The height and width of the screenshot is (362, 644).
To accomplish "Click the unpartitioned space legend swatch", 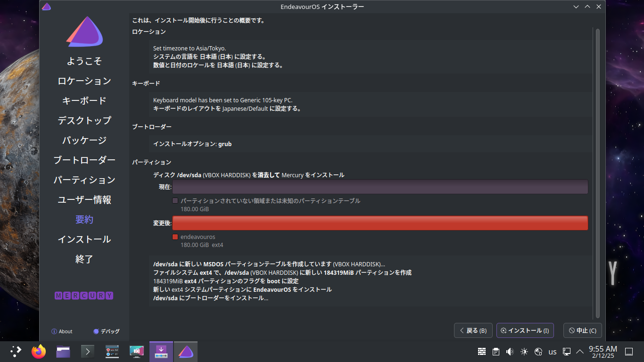I will tap(175, 201).
